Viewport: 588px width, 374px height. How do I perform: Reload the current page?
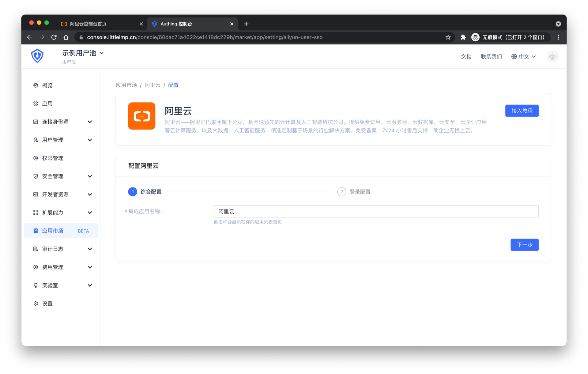tap(54, 37)
